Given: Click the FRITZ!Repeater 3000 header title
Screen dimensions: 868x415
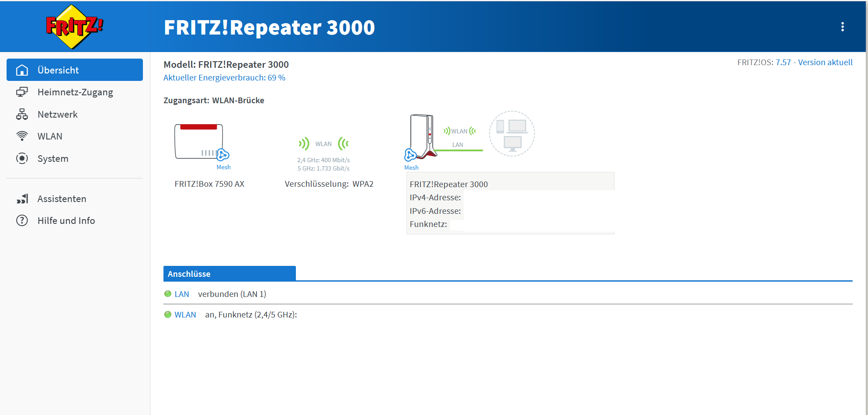Looking at the screenshot, I should click(269, 27).
